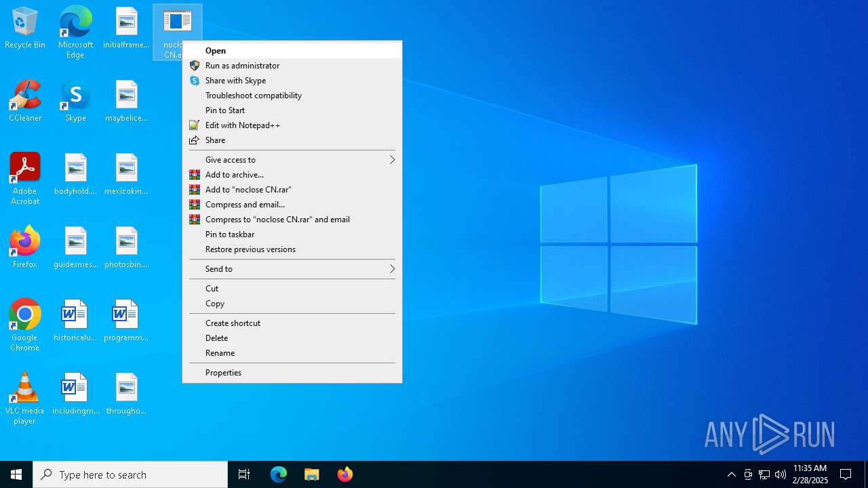Choose Add to archive...

292,174
